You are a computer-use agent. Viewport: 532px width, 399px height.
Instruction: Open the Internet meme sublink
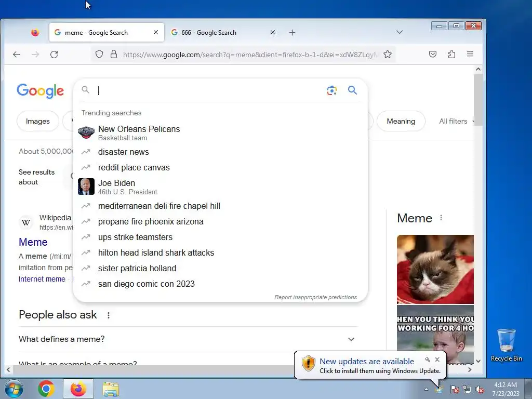(42, 279)
